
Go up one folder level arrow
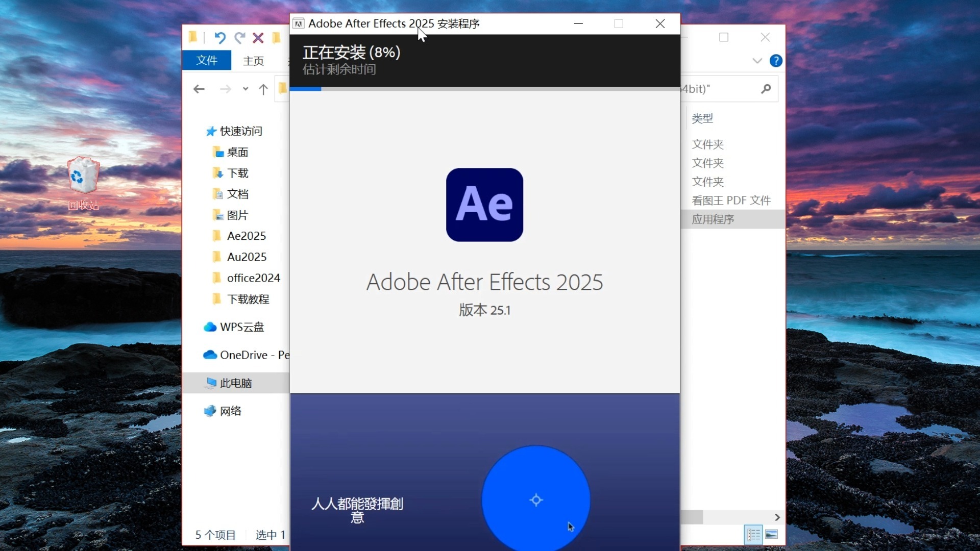pos(263,89)
